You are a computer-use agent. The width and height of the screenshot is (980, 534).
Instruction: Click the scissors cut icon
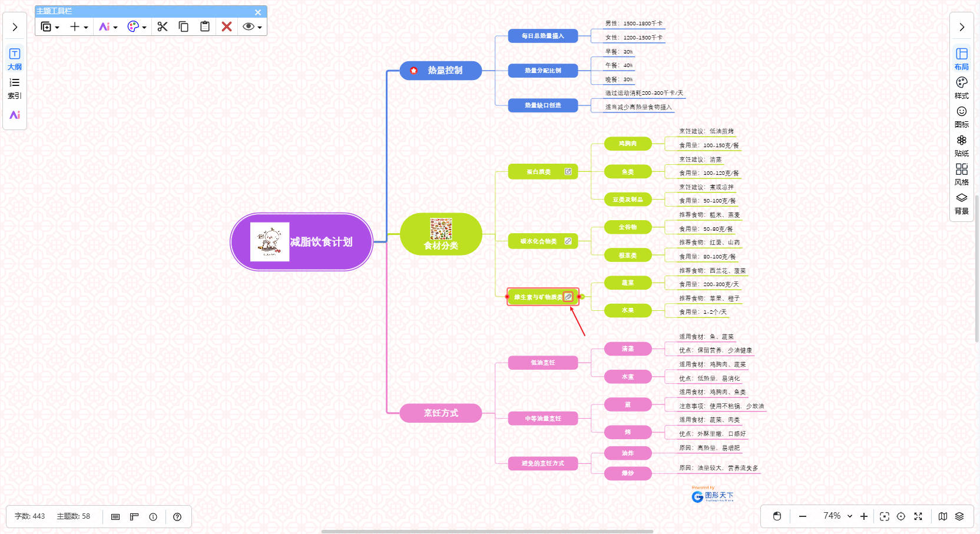(163, 26)
